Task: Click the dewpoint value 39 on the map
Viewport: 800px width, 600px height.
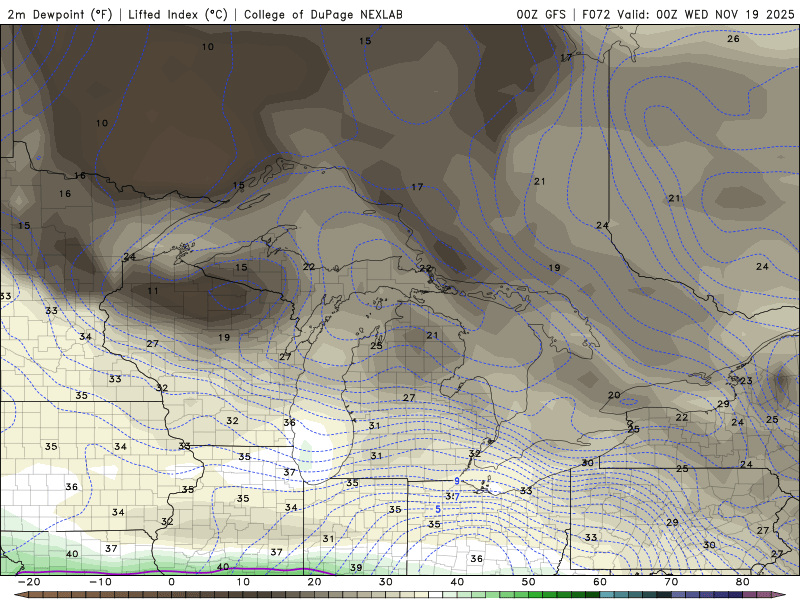Action: (356, 567)
